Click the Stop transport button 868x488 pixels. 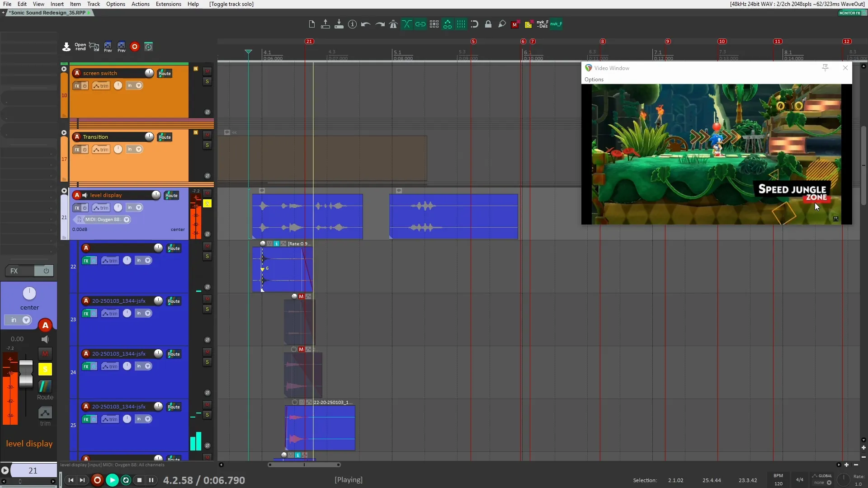coord(139,480)
